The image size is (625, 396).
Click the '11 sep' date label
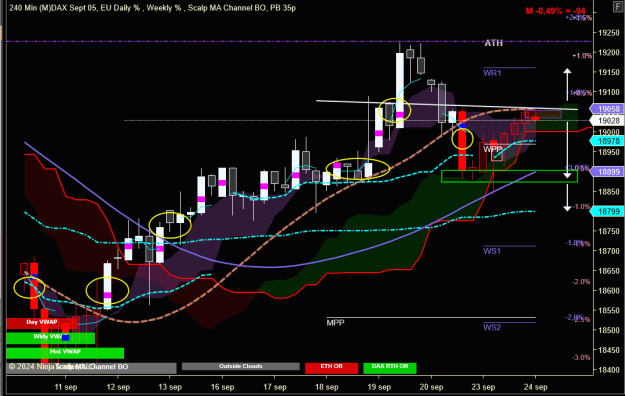tap(66, 387)
